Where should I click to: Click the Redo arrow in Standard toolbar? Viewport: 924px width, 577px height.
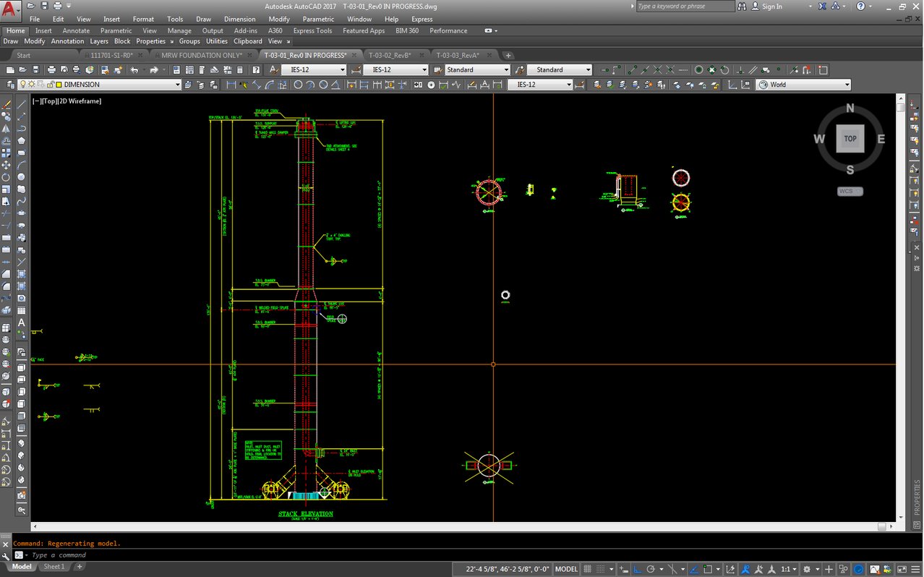tap(154, 70)
